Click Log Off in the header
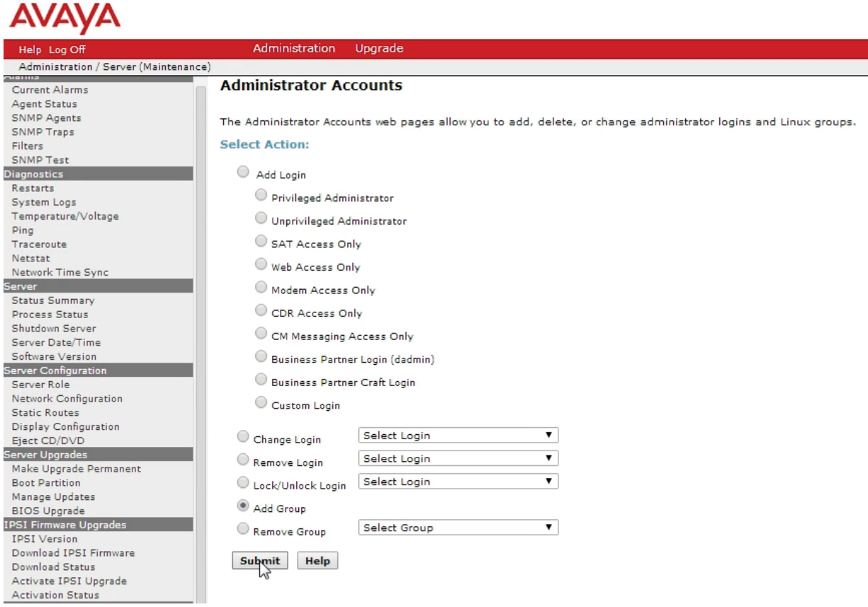 tap(67, 50)
